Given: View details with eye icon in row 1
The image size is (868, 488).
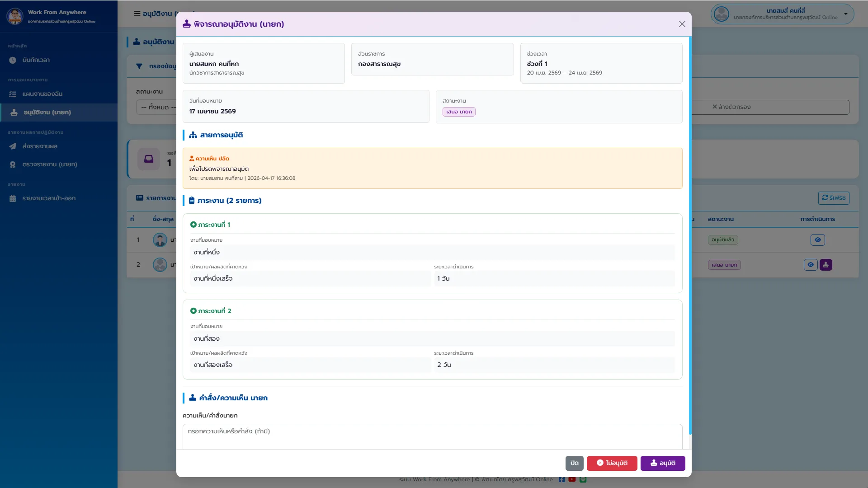Looking at the screenshot, I should [817, 240].
